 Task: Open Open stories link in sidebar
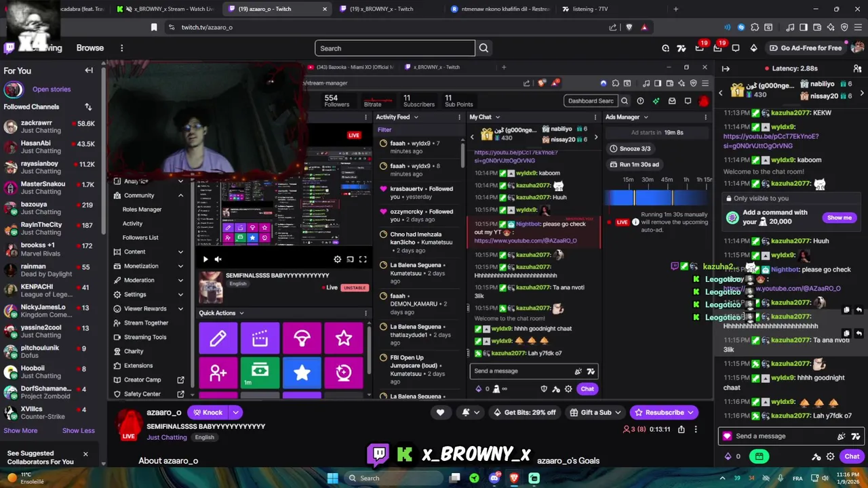coord(52,89)
